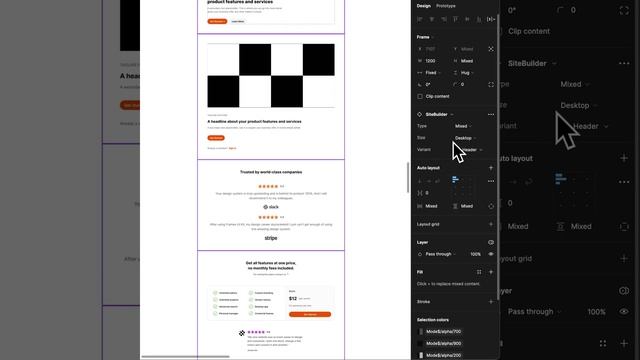The width and height of the screenshot is (640, 360).
Task: Align horizontal centers icon
Action: point(431,19)
